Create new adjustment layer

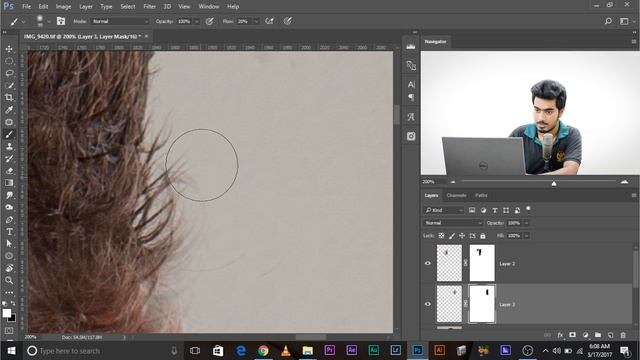[585, 335]
